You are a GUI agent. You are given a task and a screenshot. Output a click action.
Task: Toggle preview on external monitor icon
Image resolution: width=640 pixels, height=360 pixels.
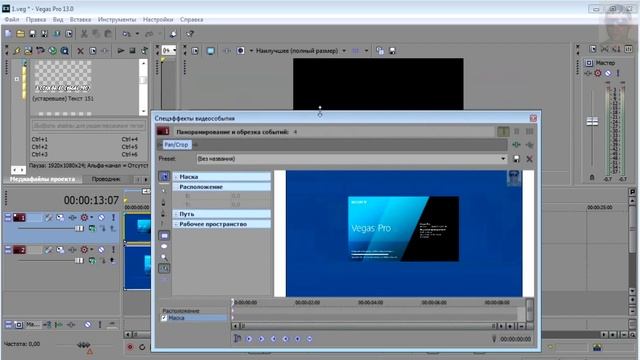210,51
